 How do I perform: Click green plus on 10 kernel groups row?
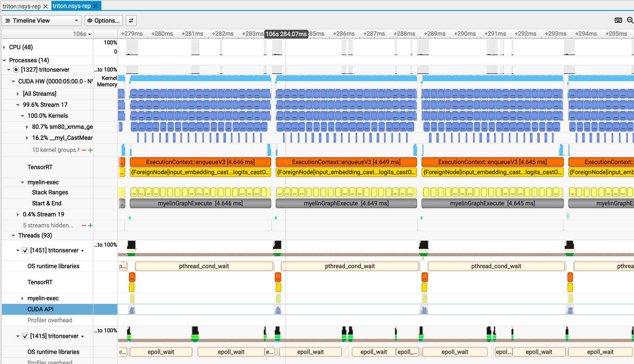point(91,150)
